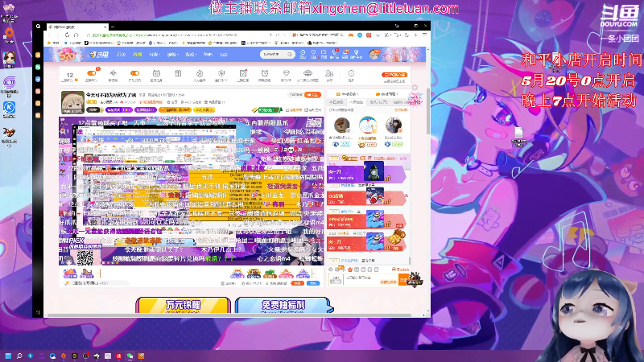Open the taskbar search magnifier
The image size is (644, 362).
click(x=19, y=356)
